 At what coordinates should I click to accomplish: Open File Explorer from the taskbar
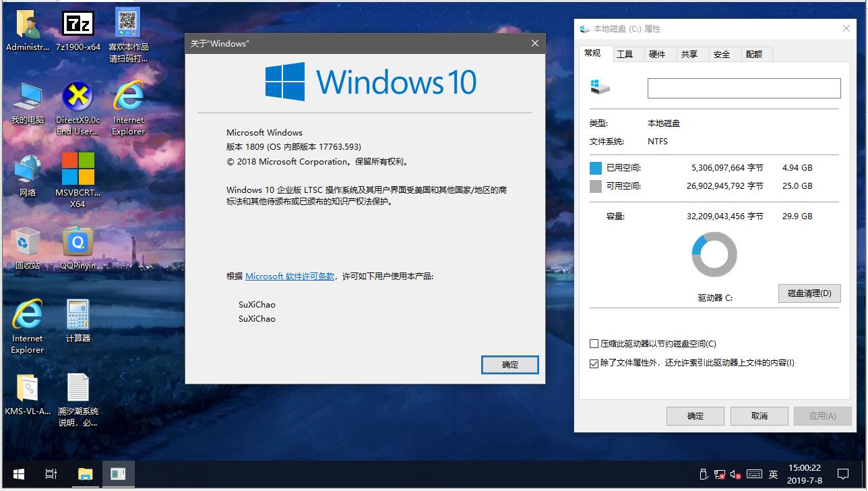85,474
